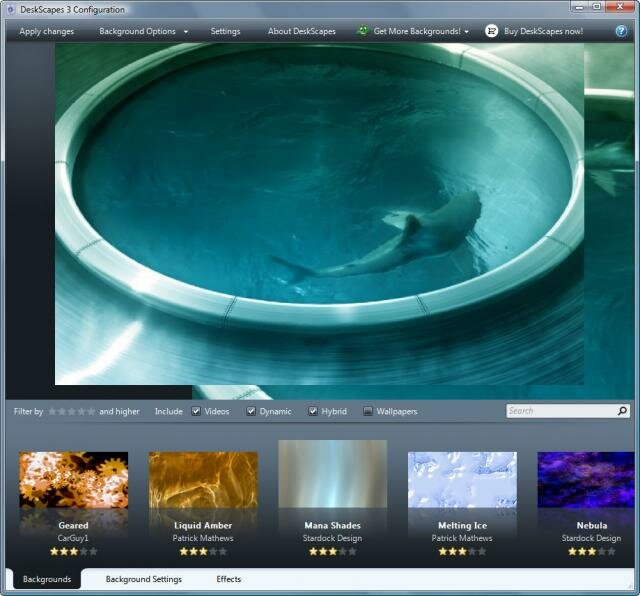Select the Nebula background thumbnail
640x596 pixels.
pos(586,480)
